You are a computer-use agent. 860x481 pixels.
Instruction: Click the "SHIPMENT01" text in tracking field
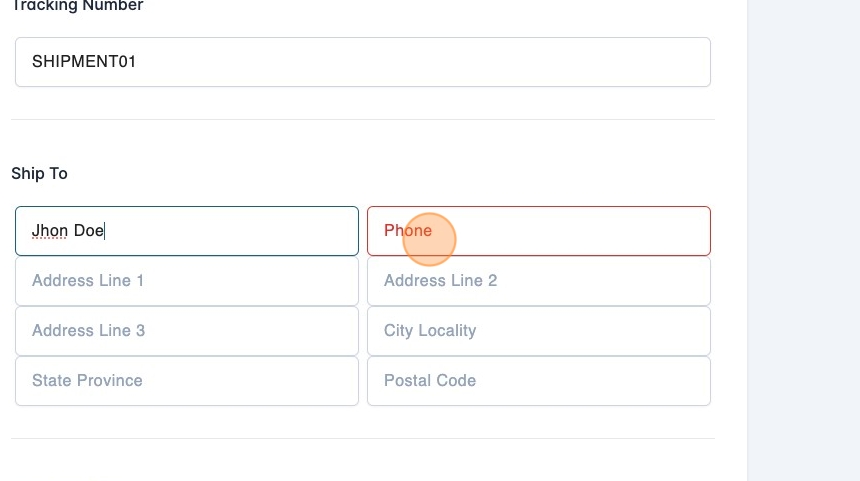84,62
